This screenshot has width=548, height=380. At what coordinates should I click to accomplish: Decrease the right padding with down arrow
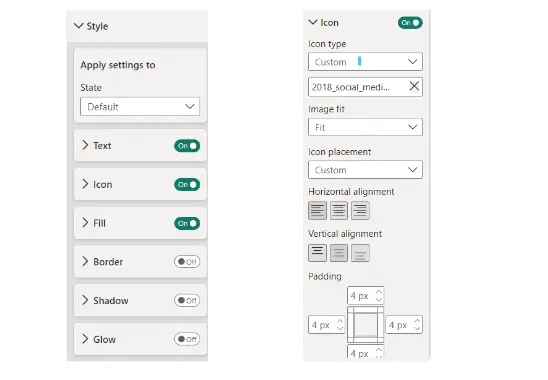[x=417, y=329]
